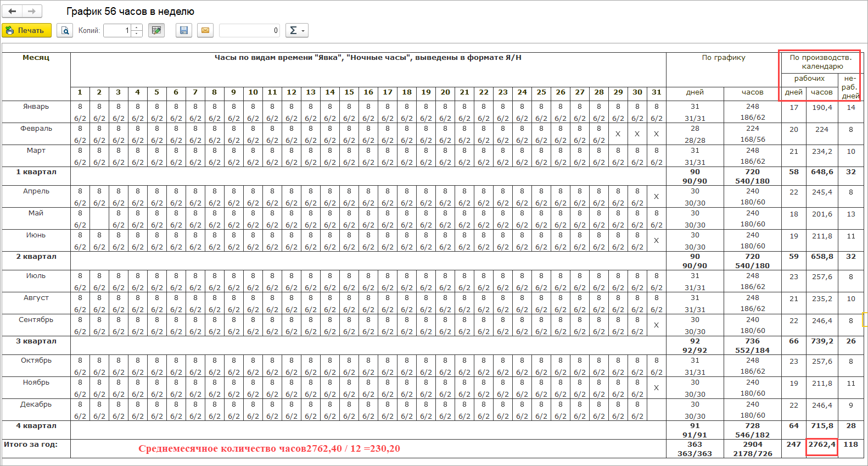868x466 pixels.
Task: Select the Итого за год cell
Action: [x=31, y=445]
